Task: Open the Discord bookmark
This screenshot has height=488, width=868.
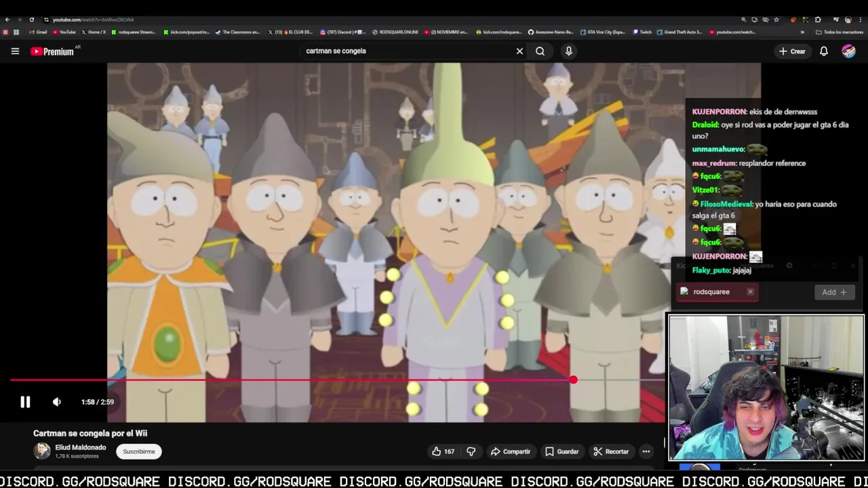Action: [343, 32]
